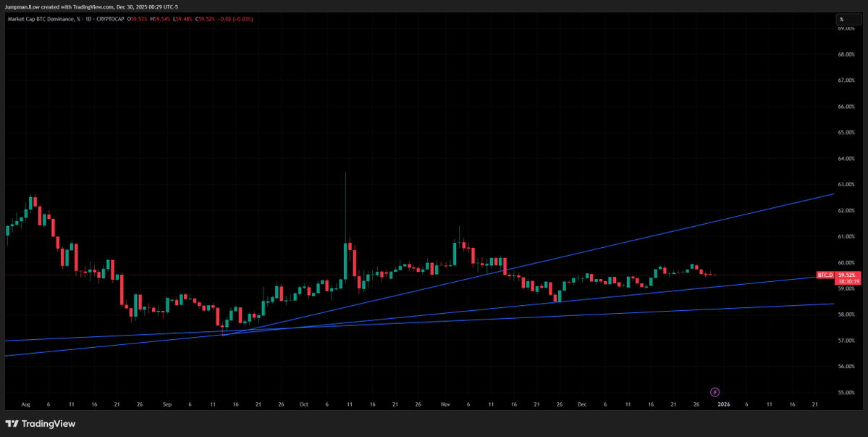Click the 56.00% price axis label

845,367
